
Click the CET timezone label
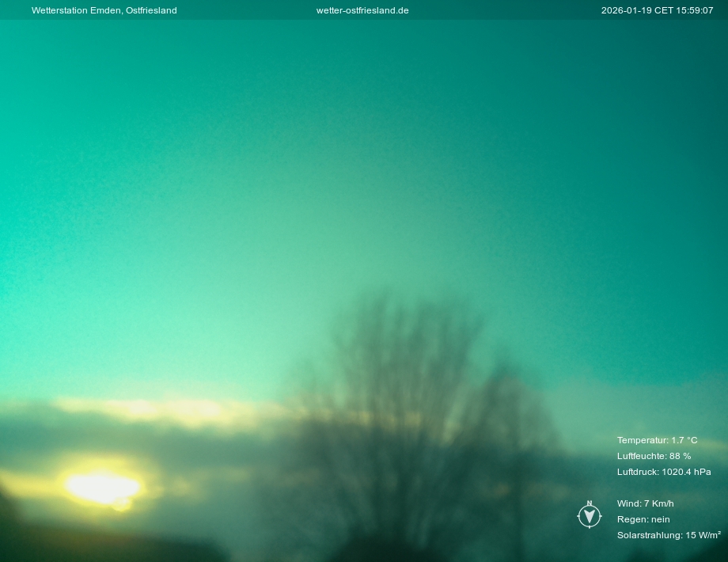[x=663, y=10]
